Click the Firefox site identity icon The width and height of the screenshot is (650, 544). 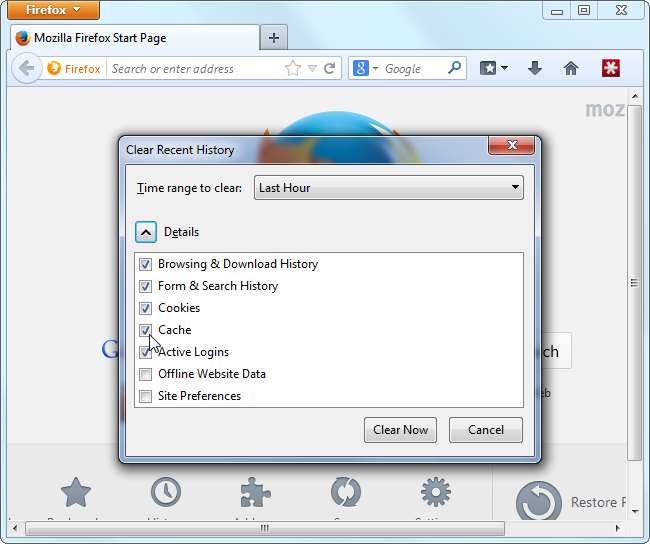73,68
